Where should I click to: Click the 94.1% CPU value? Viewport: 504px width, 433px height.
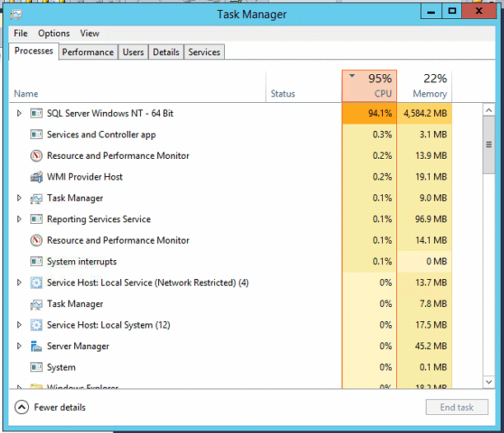pyautogui.click(x=380, y=113)
